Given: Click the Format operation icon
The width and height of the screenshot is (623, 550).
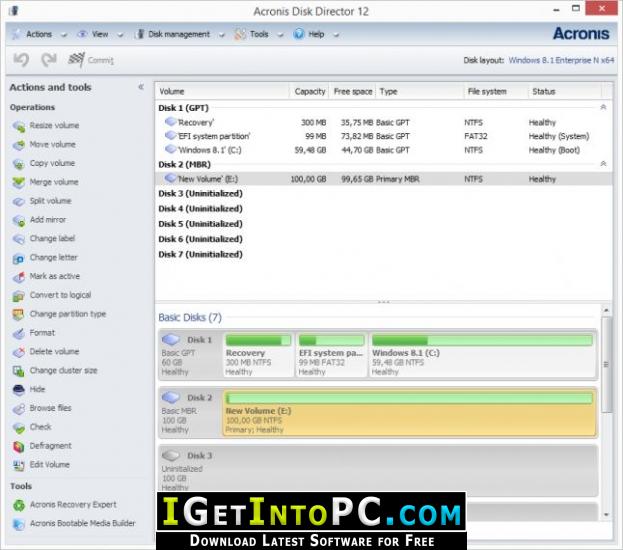Looking at the screenshot, I should [x=19, y=333].
